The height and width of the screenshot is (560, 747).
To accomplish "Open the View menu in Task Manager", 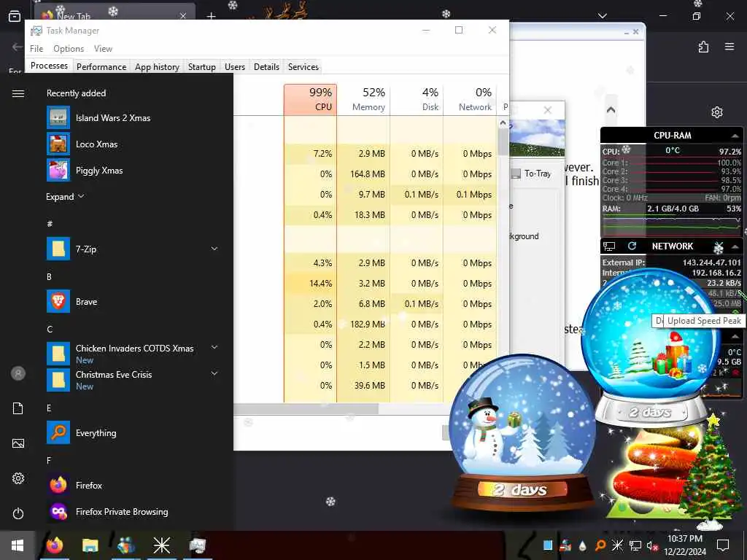I will click(x=103, y=49).
